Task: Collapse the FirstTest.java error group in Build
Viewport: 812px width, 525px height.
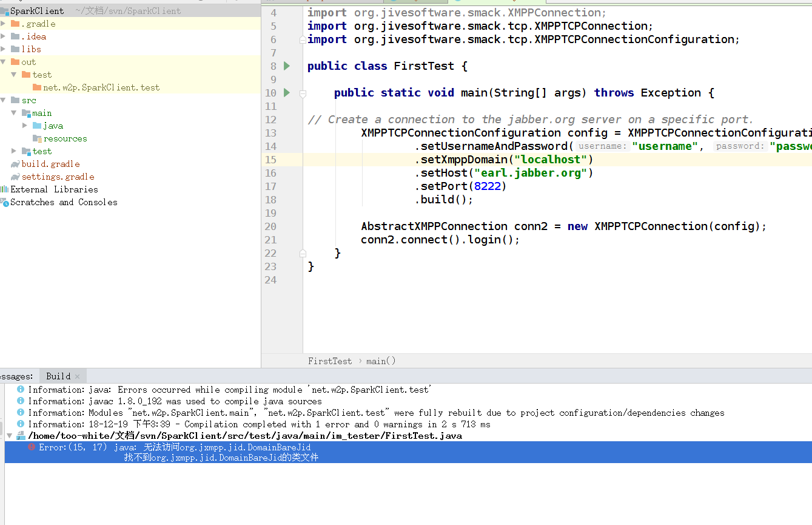Action: 9,436
